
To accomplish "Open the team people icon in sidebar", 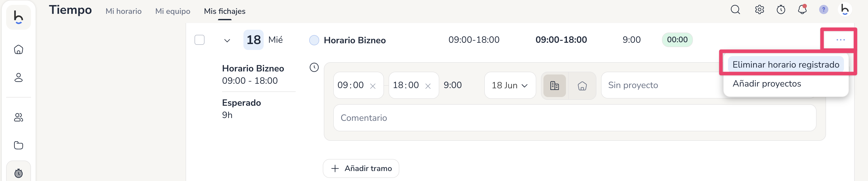I will pos(18,117).
